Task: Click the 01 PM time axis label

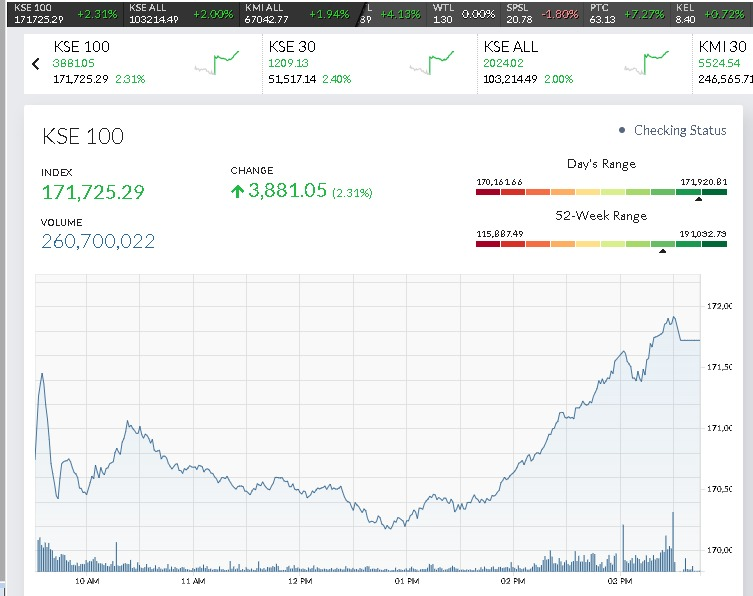Action: pyautogui.click(x=407, y=581)
